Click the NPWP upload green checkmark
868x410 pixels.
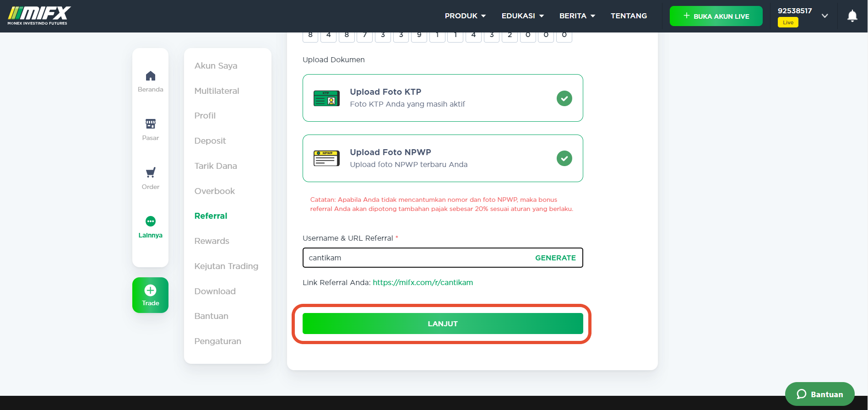(564, 158)
